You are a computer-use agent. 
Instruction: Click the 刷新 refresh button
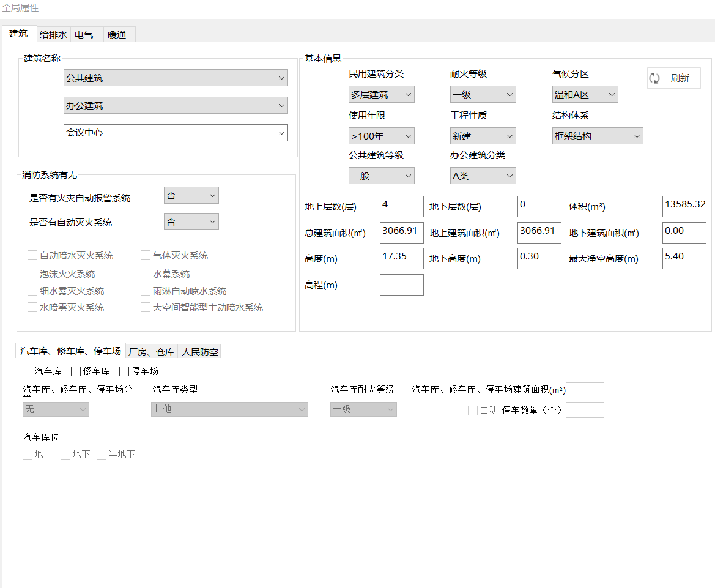click(x=673, y=78)
